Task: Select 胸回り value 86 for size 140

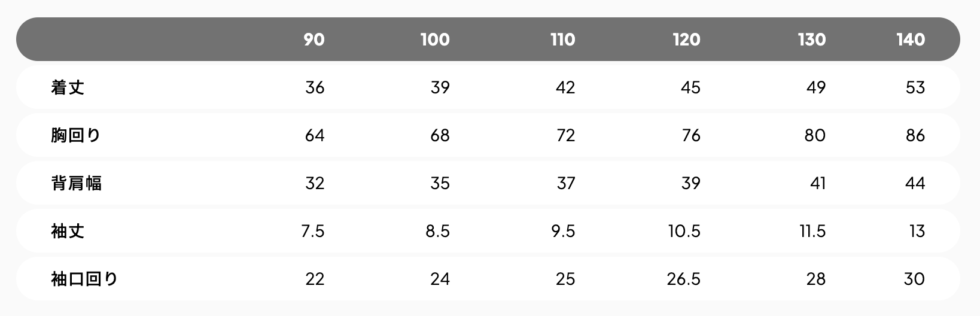Action: tap(915, 135)
